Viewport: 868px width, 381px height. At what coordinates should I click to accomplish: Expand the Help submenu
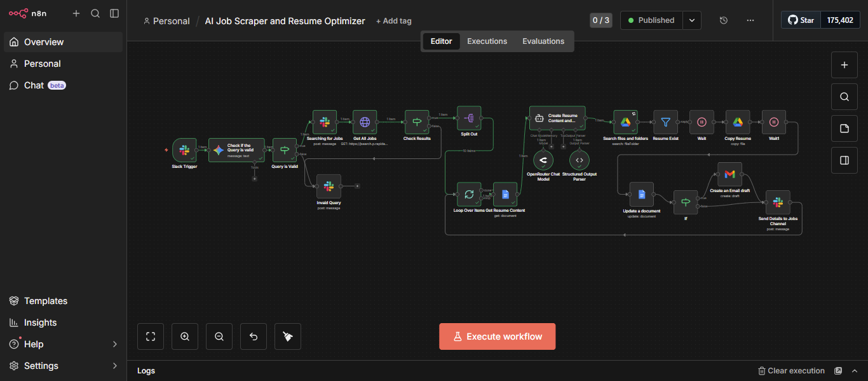115,344
